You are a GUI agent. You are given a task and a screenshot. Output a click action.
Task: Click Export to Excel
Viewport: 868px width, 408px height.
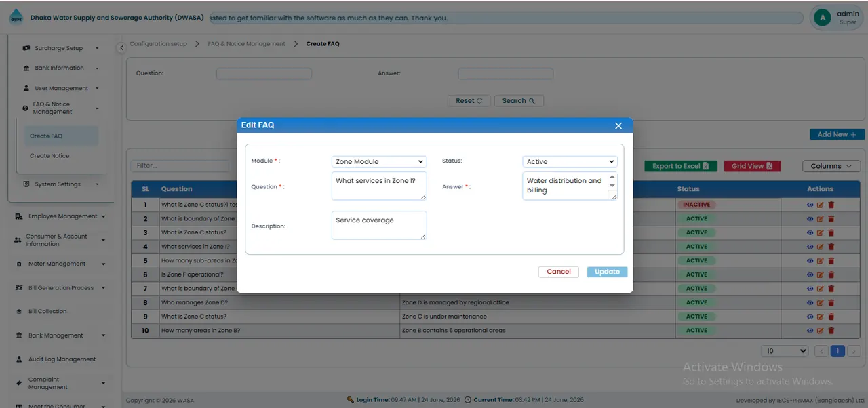[x=680, y=166]
